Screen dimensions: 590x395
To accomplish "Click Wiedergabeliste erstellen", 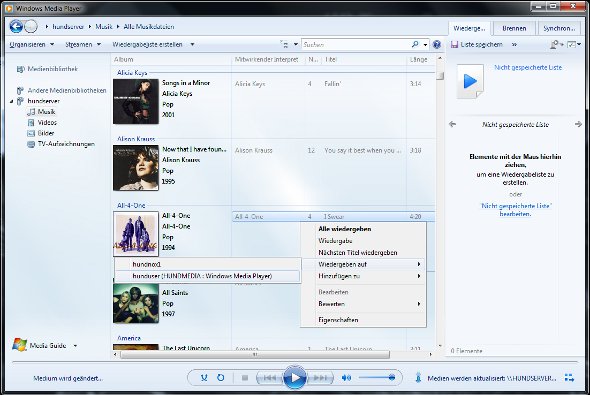I will pos(147,44).
